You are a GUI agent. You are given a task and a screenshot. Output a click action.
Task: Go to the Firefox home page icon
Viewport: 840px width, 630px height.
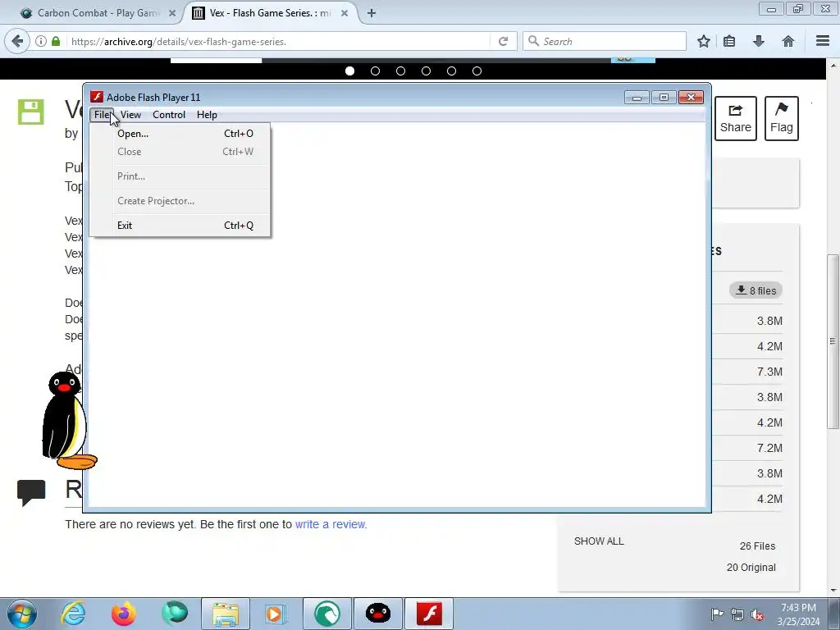click(x=788, y=41)
